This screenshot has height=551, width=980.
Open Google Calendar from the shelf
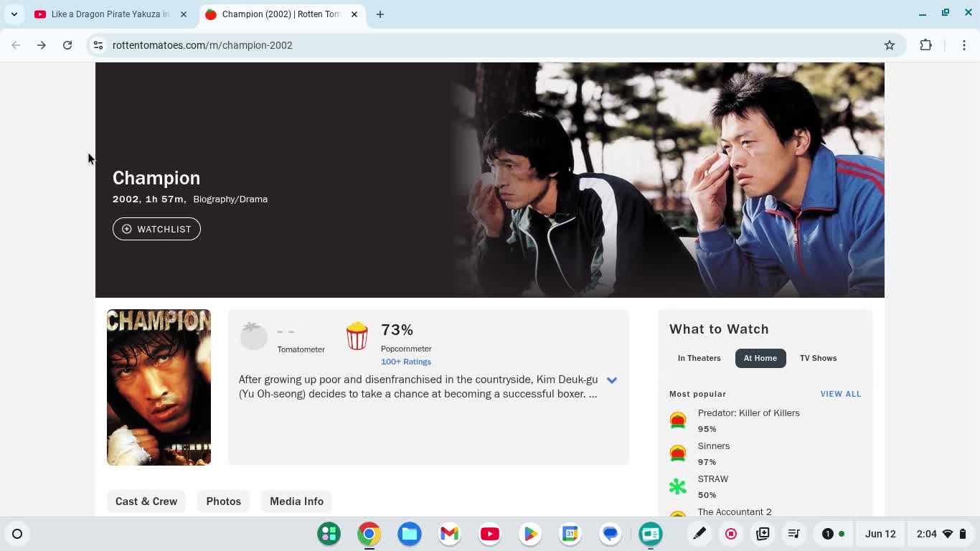[570, 534]
